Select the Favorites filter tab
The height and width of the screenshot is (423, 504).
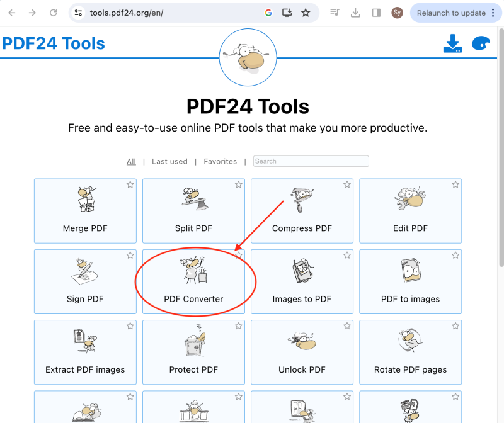click(220, 161)
